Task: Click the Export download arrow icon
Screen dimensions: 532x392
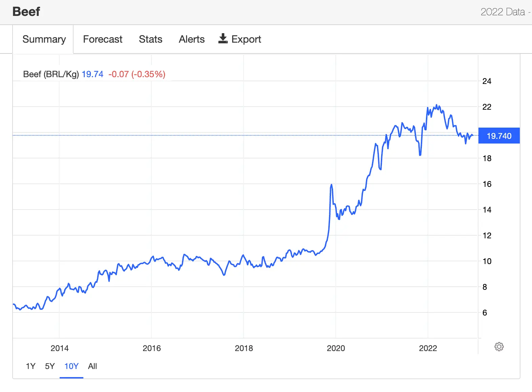Action: pos(223,39)
